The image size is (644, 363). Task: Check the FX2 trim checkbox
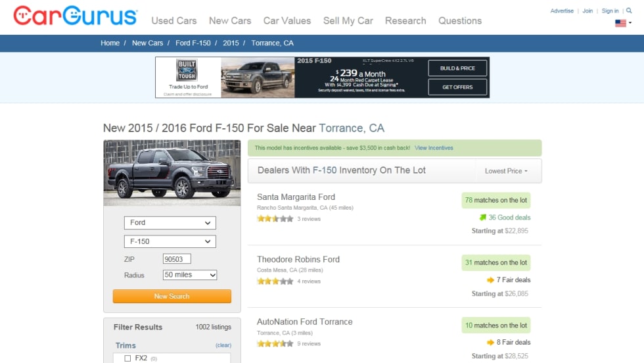pos(127,358)
